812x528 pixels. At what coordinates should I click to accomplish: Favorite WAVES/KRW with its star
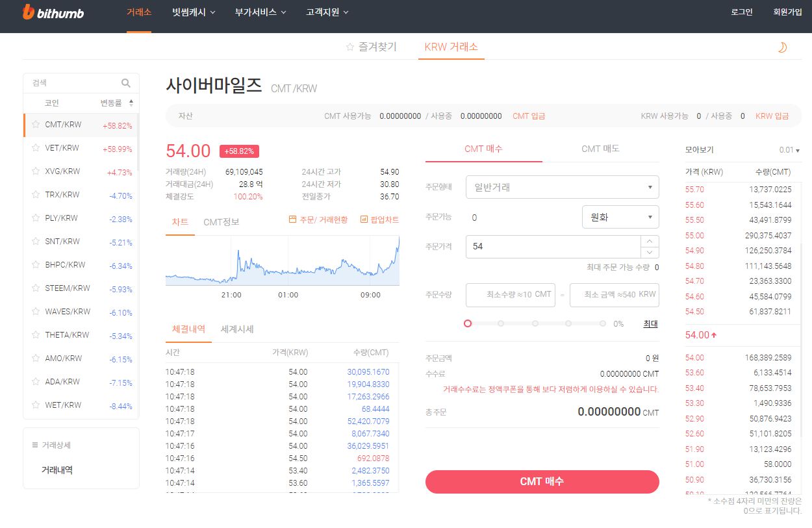(x=36, y=312)
